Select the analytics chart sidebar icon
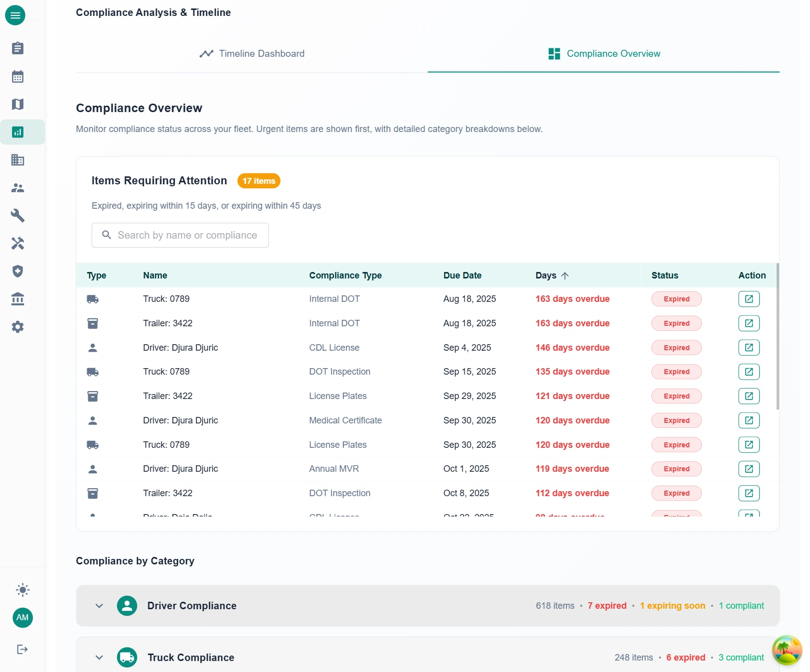Screen dimensions: 810x672 pyautogui.click(x=18, y=132)
